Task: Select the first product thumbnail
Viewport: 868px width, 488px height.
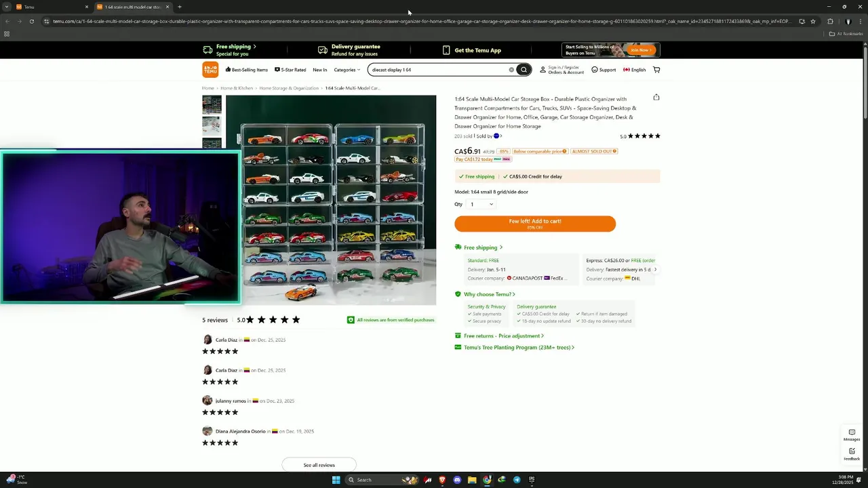Action: click(x=212, y=104)
